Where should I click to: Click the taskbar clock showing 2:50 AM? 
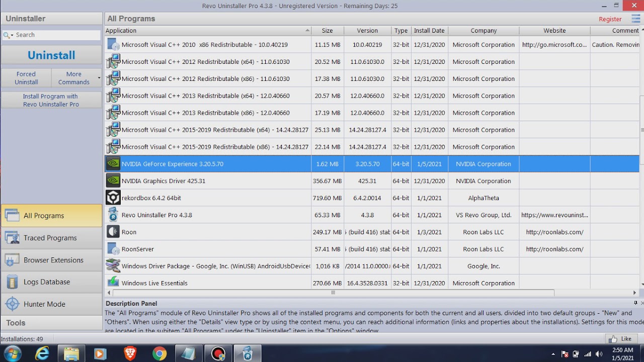pyautogui.click(x=623, y=354)
